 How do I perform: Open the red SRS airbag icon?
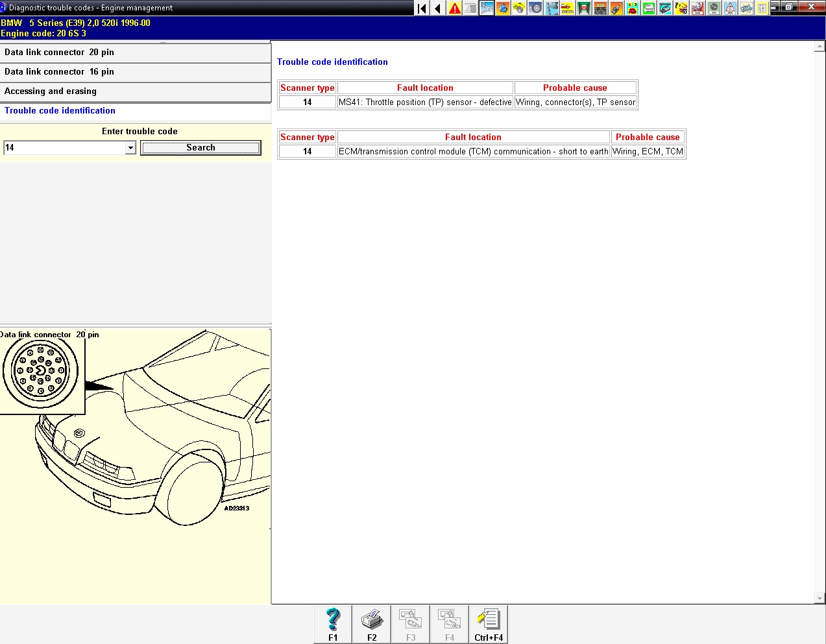(x=698, y=8)
